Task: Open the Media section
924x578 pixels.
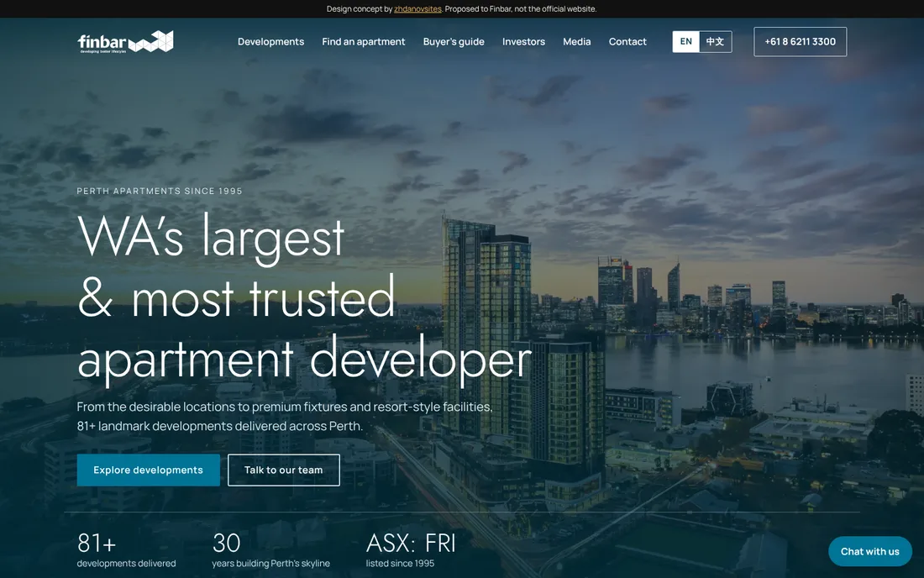Action: click(577, 42)
